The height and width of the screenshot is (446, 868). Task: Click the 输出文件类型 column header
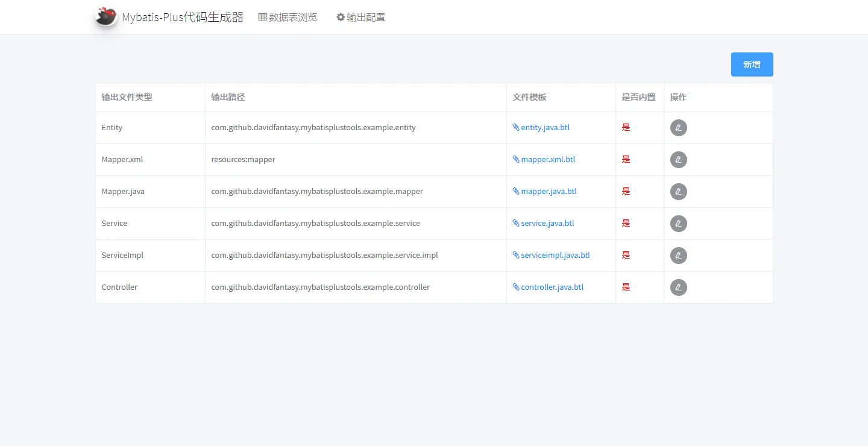pos(127,97)
